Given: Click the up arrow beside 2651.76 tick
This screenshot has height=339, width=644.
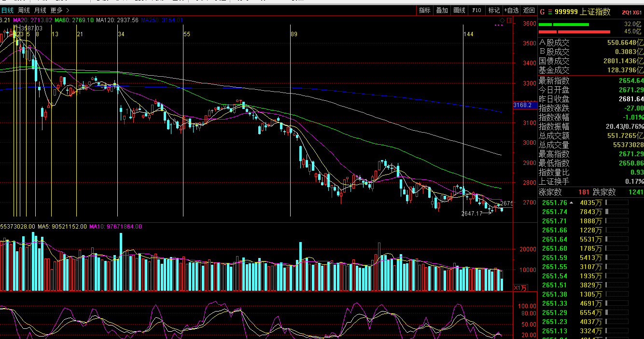Looking at the screenshot, I should click(572, 203).
